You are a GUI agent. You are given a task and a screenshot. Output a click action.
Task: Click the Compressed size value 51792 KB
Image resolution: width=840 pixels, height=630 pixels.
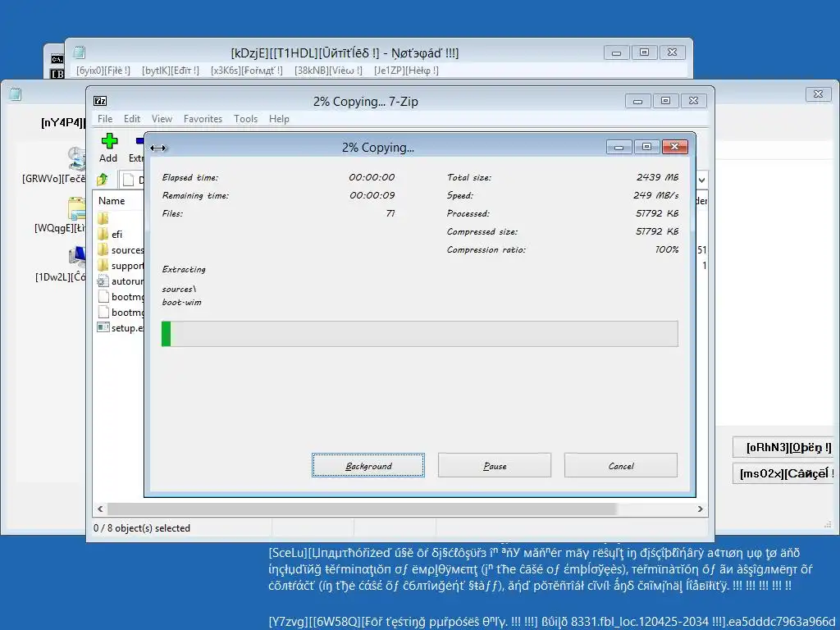pos(657,231)
